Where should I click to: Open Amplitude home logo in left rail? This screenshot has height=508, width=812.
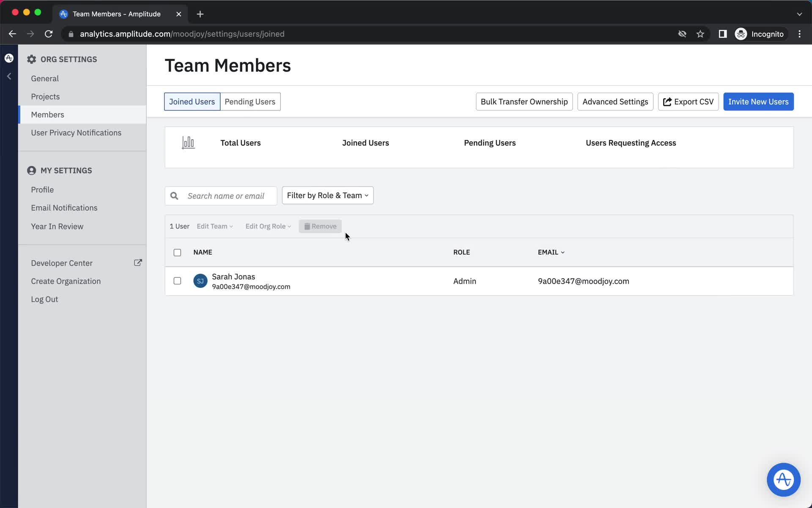click(x=9, y=58)
